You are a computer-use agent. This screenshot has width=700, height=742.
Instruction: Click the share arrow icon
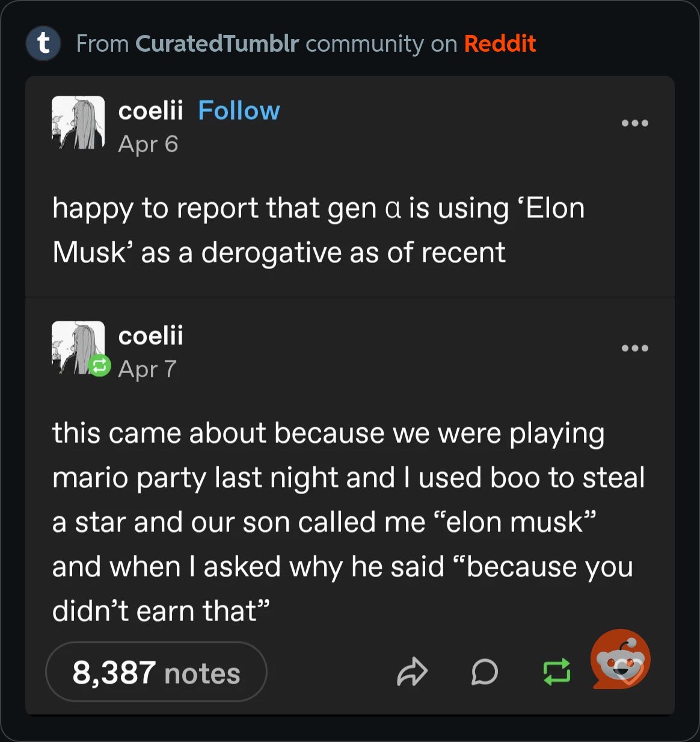coord(412,672)
